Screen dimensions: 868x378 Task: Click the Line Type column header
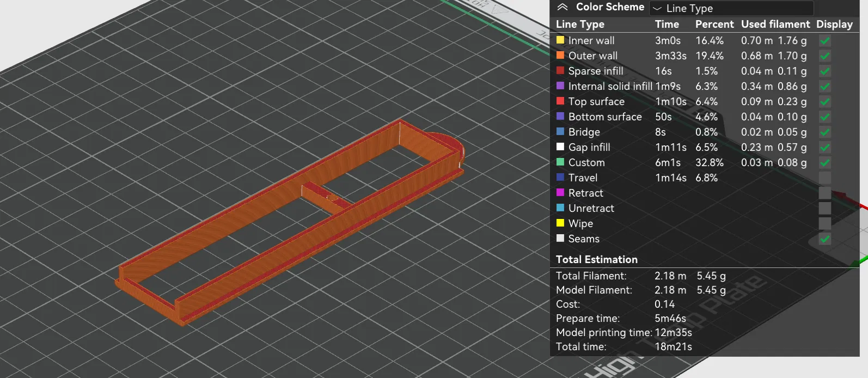point(580,25)
